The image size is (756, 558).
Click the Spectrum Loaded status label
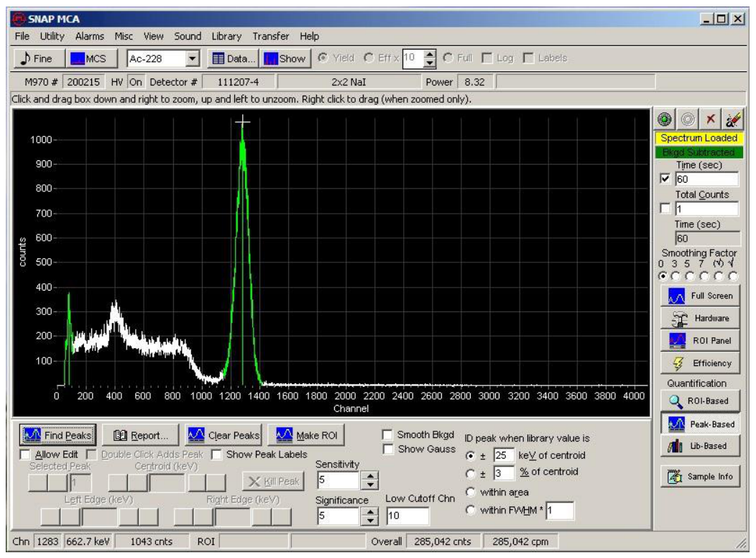699,138
